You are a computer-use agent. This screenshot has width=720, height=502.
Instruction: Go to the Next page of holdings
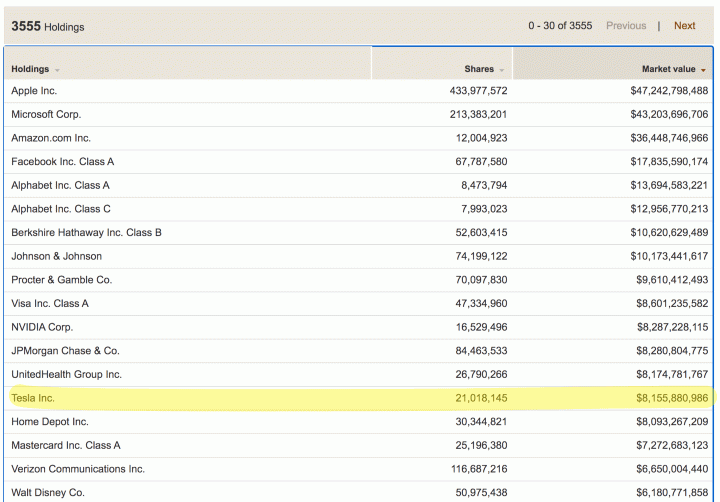(x=684, y=26)
